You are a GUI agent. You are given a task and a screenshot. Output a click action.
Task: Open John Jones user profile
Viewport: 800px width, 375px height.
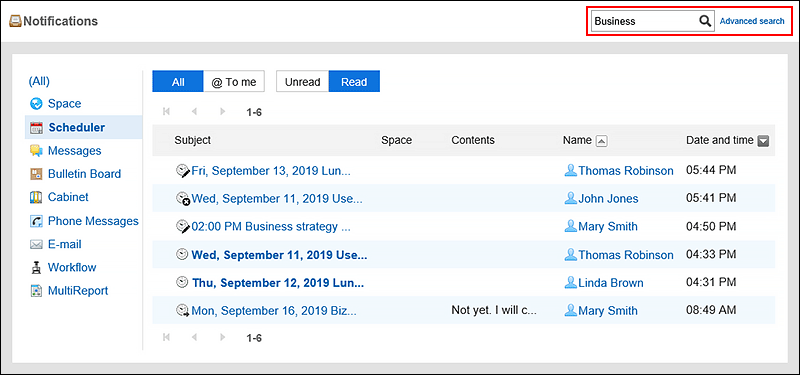[x=608, y=198]
